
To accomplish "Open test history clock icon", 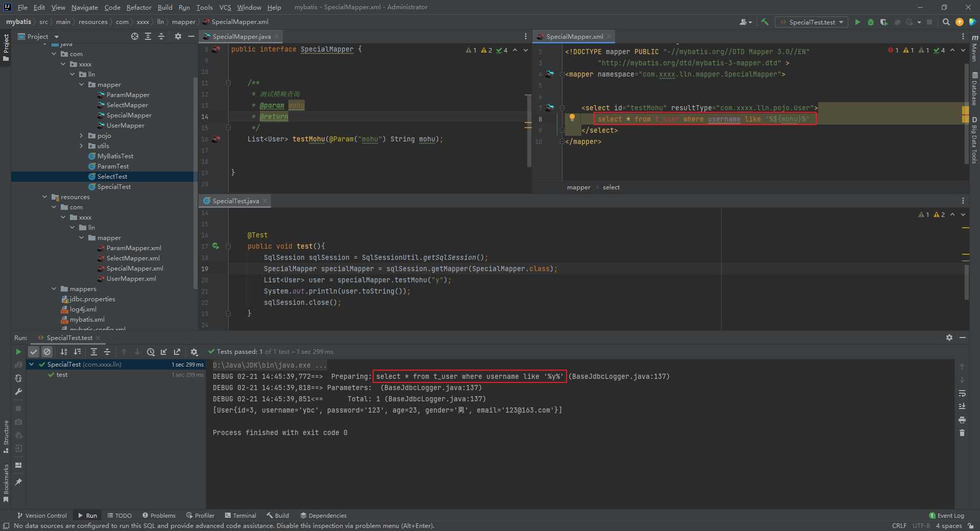I will click(151, 352).
